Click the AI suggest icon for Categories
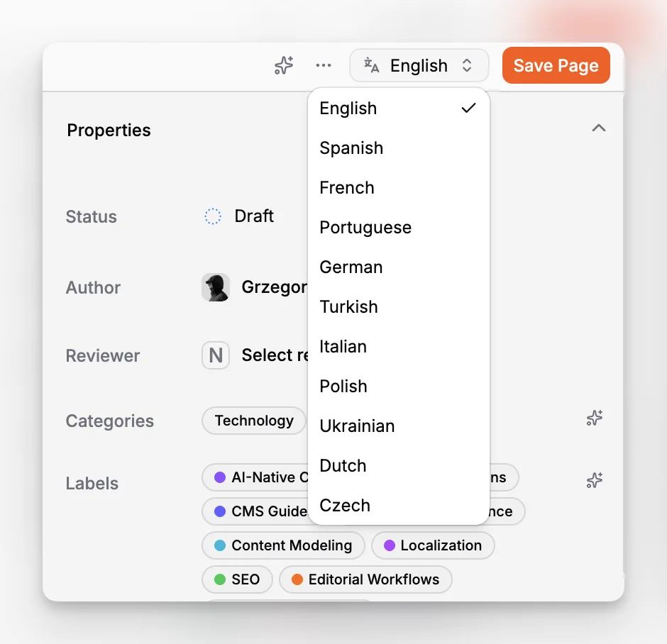 (595, 418)
